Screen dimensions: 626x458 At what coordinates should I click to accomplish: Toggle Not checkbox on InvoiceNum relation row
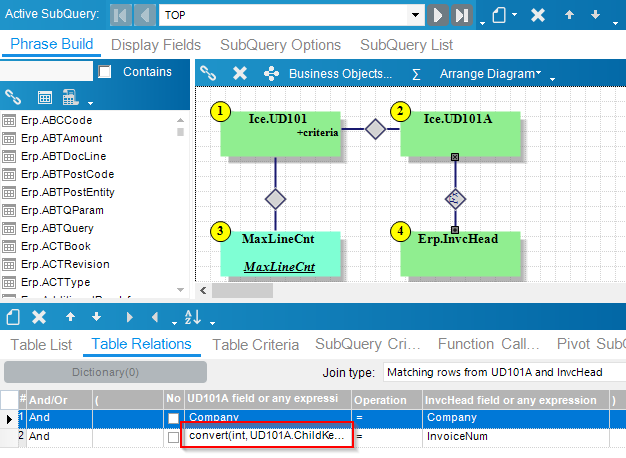pos(173,437)
